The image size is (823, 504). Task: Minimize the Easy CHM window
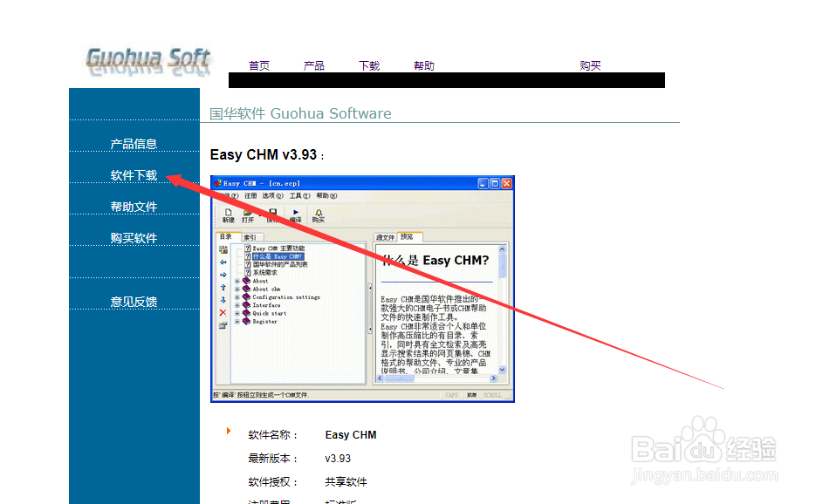click(x=483, y=184)
